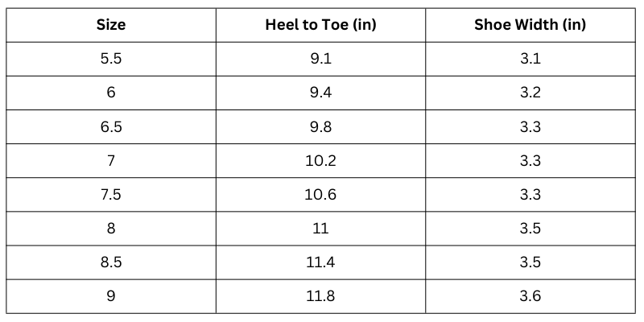Click shoe width cell in the 11 row
The height and width of the screenshot is (322, 644).
(530, 229)
